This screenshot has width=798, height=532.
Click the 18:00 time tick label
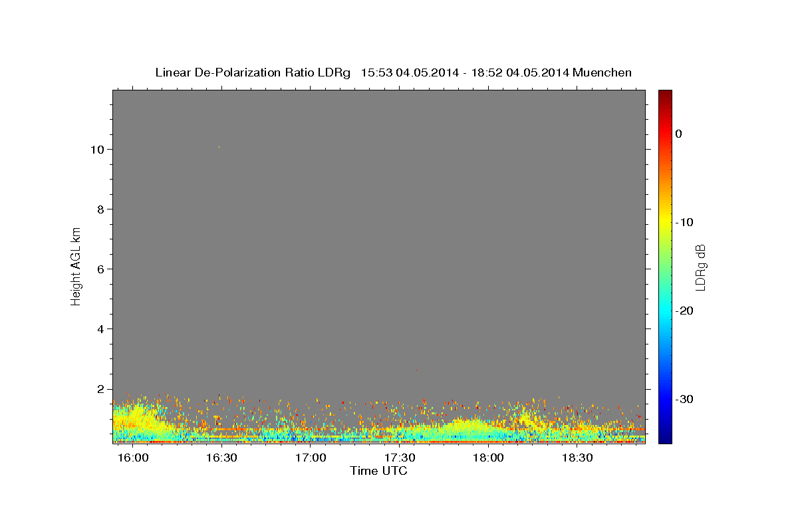click(x=489, y=458)
